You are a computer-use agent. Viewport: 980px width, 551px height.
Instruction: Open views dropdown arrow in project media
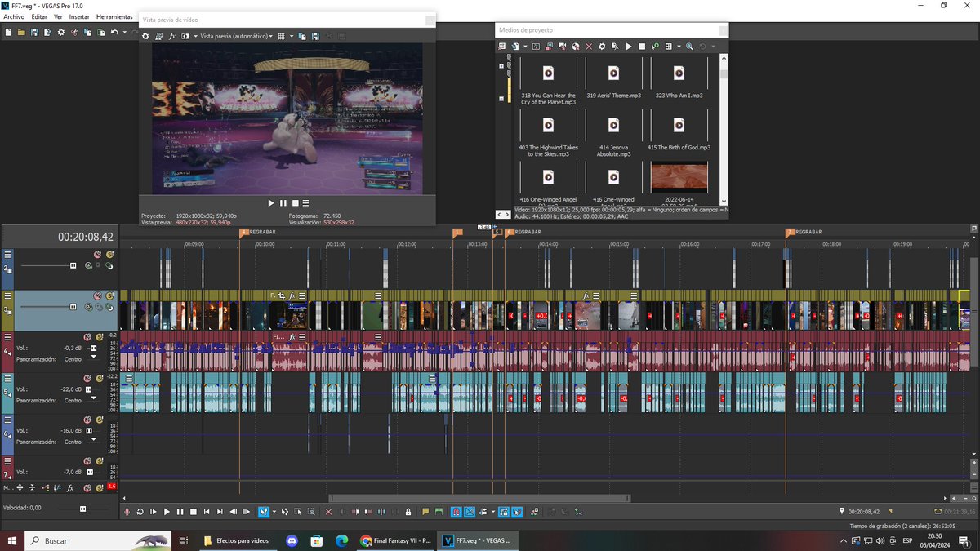tap(679, 47)
